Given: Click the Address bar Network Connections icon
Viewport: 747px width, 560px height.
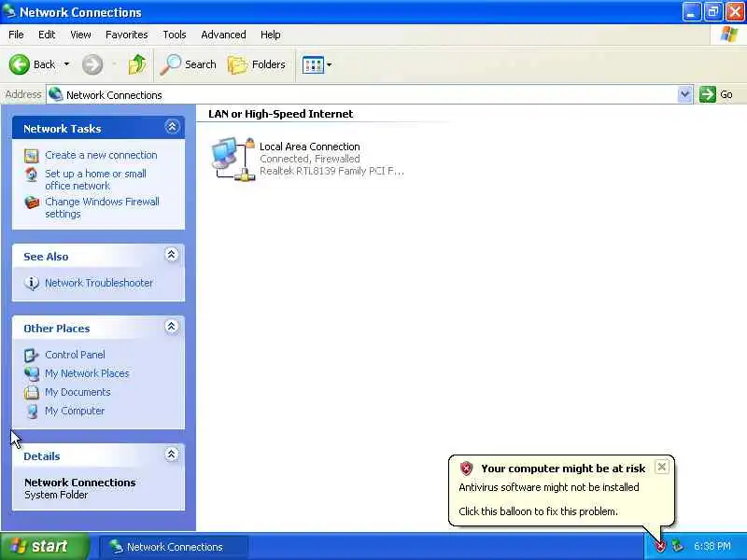Looking at the screenshot, I should (56, 94).
